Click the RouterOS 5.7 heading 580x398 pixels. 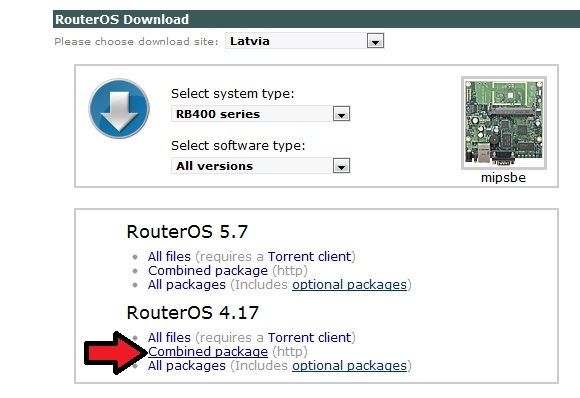[187, 232]
